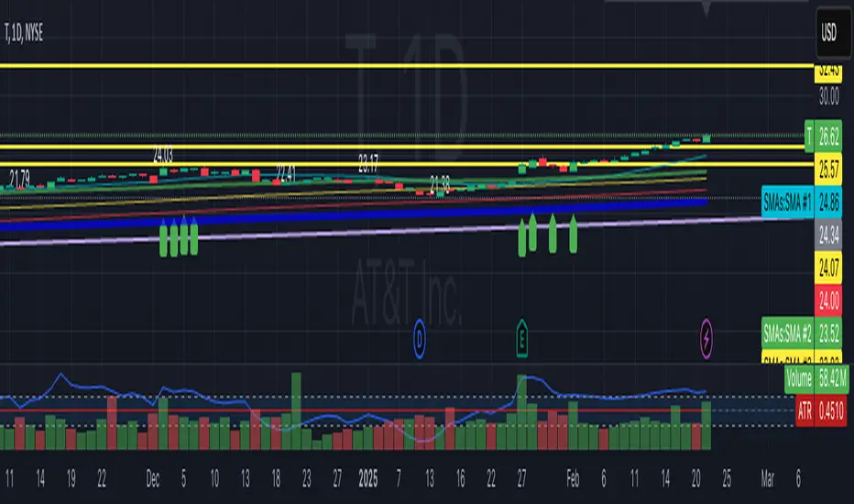Select the green Volume indicator label
854x504 pixels.
coord(799,378)
